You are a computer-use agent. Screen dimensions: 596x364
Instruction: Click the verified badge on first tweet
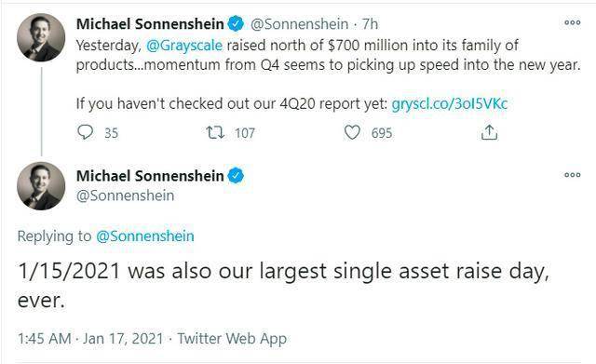tap(236, 24)
